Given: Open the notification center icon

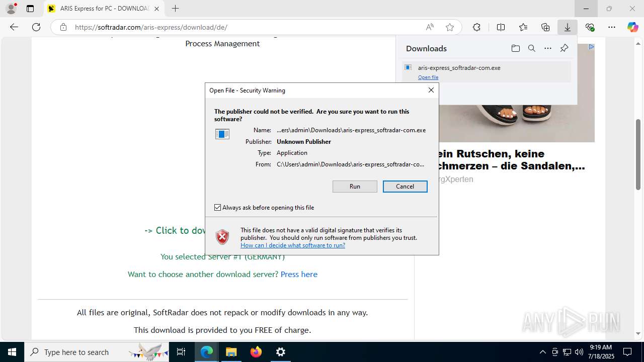Looking at the screenshot, I should tap(627, 352).
